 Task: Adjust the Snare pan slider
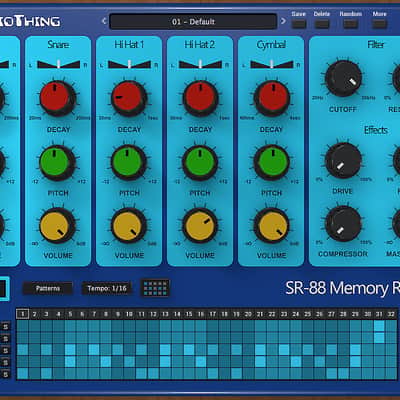pyautogui.click(x=58, y=64)
